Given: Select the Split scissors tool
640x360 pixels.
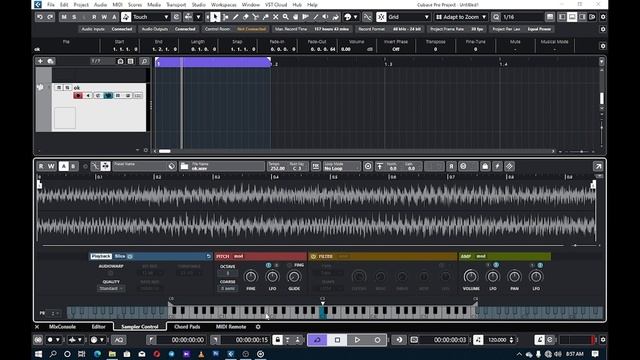Looking at the screenshot, I should click(x=256, y=17).
